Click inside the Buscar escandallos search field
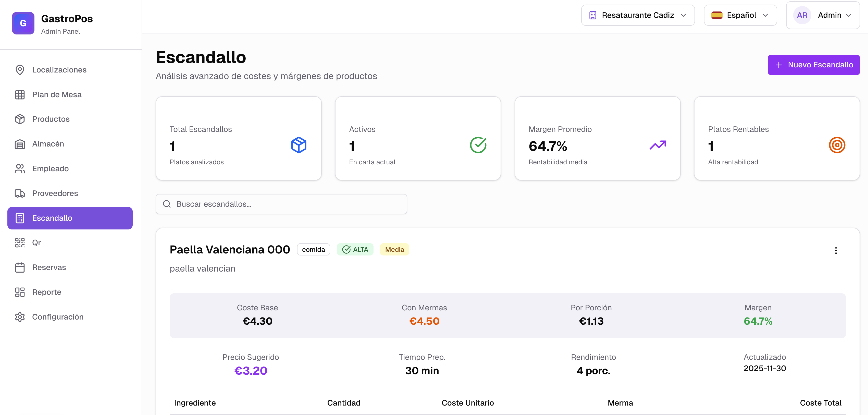The height and width of the screenshot is (415, 868). pos(281,204)
